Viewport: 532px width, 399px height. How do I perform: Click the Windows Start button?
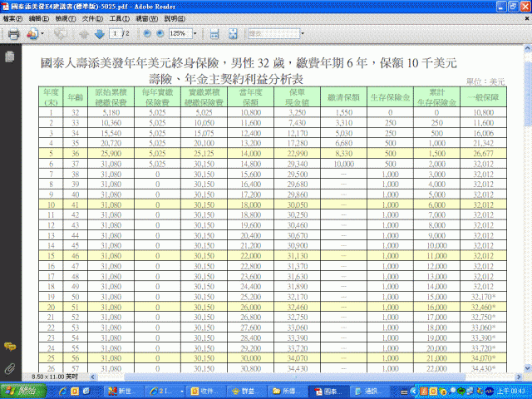click(x=23, y=391)
